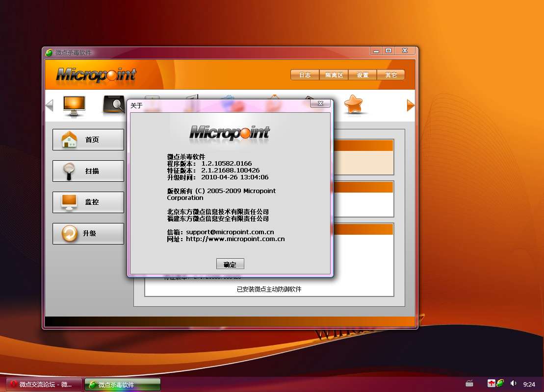Switch to the 微点交流论坛 taskbar item
This screenshot has width=544, height=392.
tap(44, 384)
